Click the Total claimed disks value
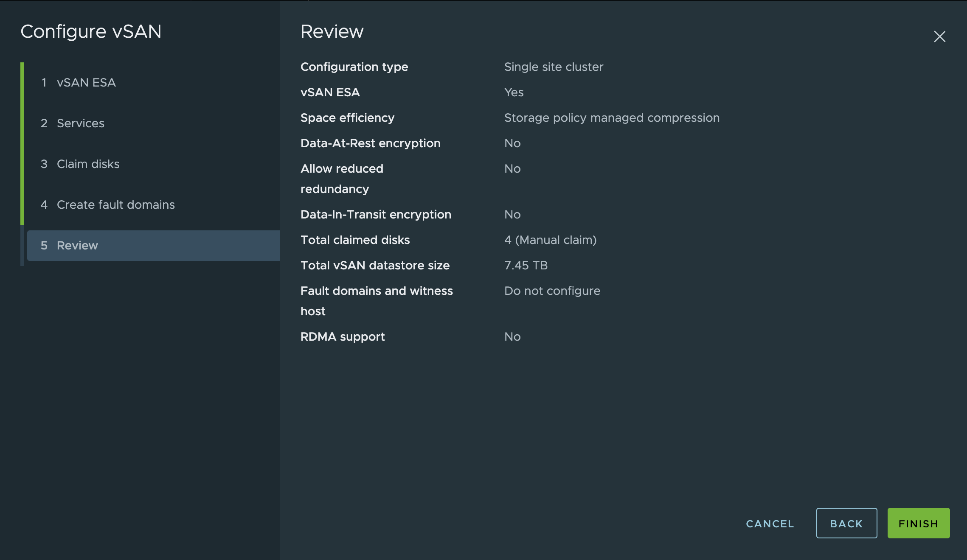The height and width of the screenshot is (560, 967). pyautogui.click(x=550, y=240)
